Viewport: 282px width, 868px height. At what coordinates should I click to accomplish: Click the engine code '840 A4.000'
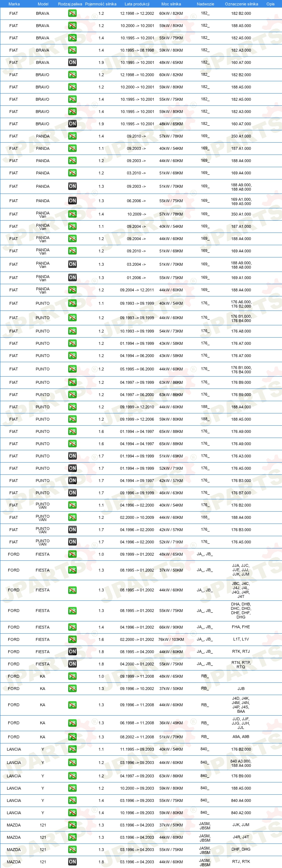click(x=241, y=800)
